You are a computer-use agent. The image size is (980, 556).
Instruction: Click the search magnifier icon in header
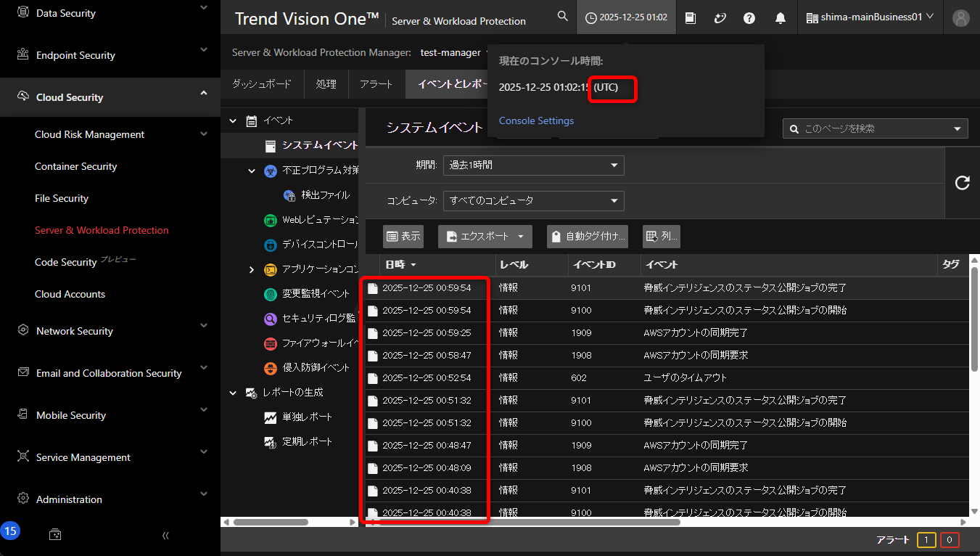(x=562, y=17)
